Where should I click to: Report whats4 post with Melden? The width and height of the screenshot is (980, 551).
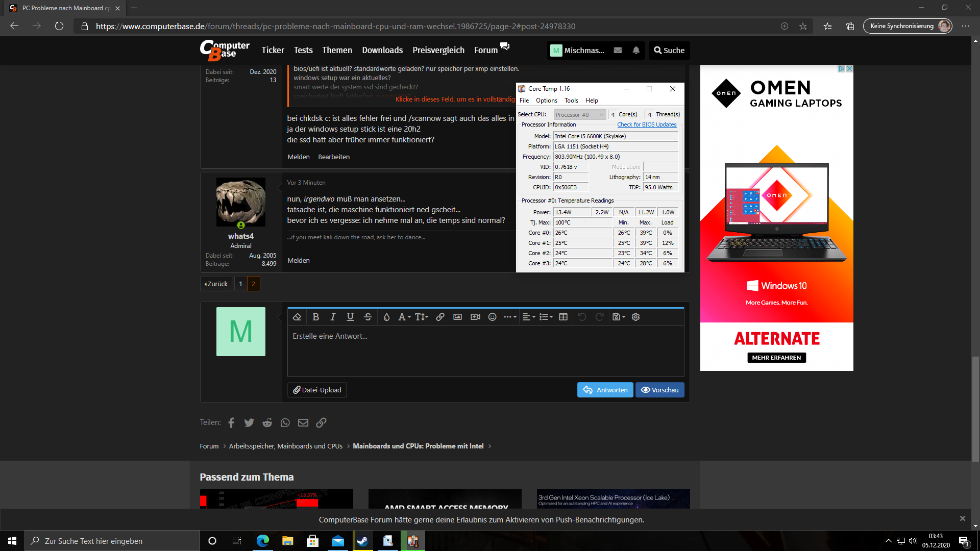coord(299,260)
